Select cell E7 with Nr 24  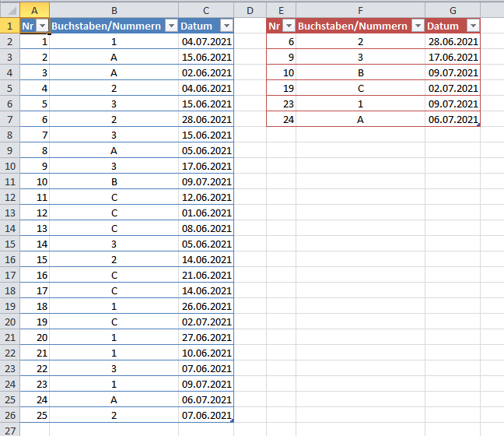point(282,119)
